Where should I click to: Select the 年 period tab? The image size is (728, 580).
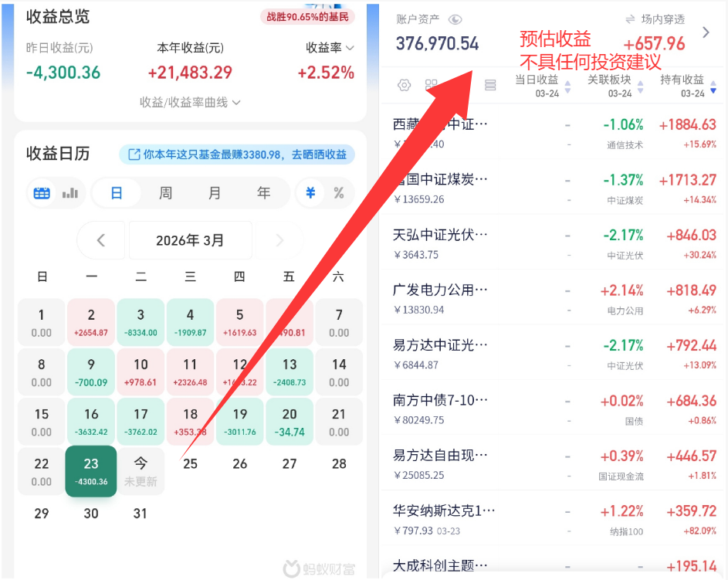(264, 193)
